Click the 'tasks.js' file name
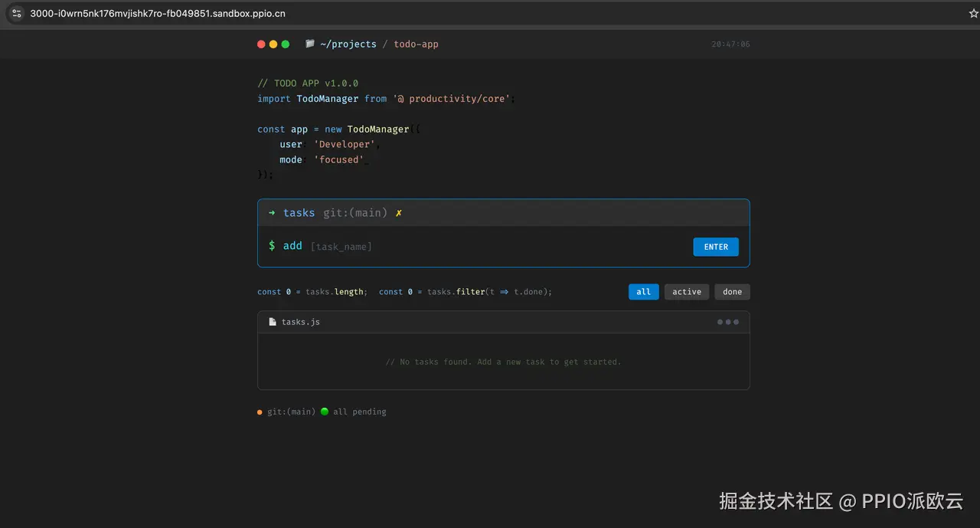 coord(301,322)
